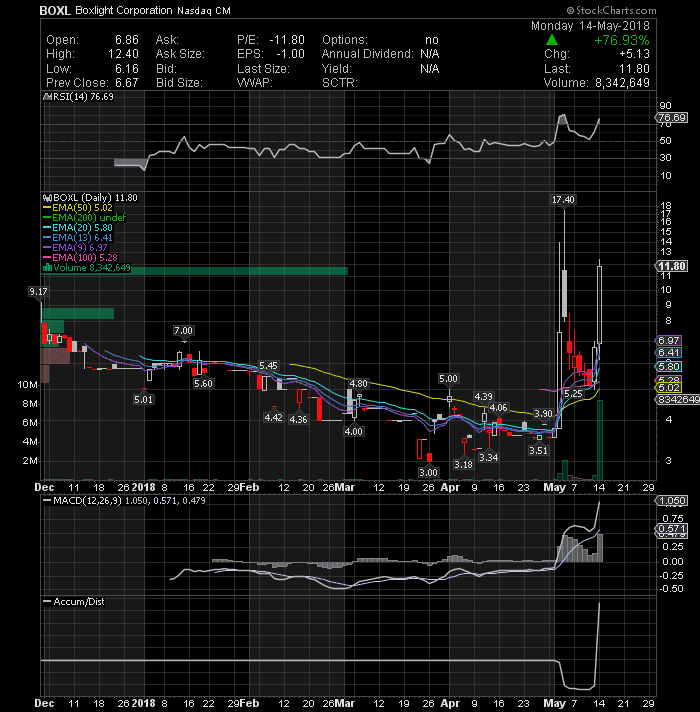Click the 4.06 price label
Screen dimensions: 700x712
tap(498, 408)
